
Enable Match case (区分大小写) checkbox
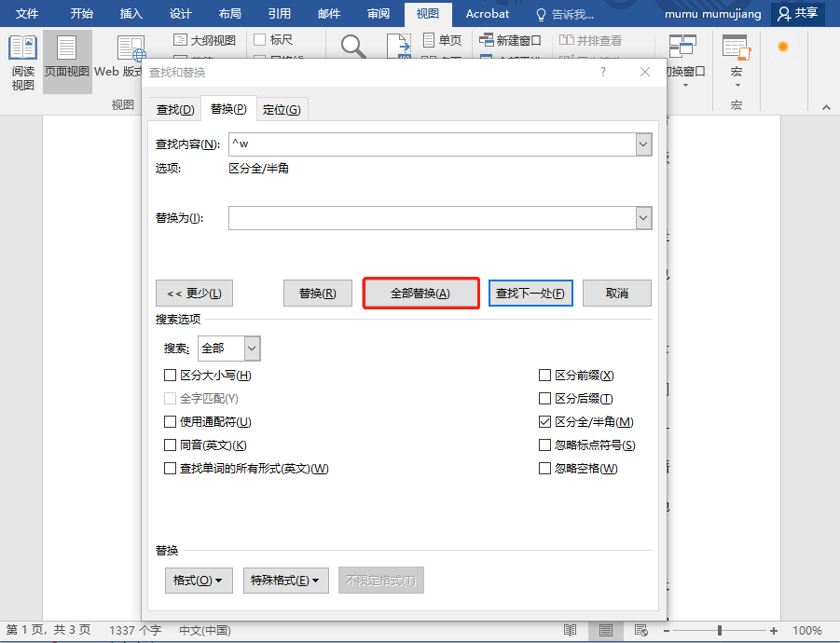(170, 376)
